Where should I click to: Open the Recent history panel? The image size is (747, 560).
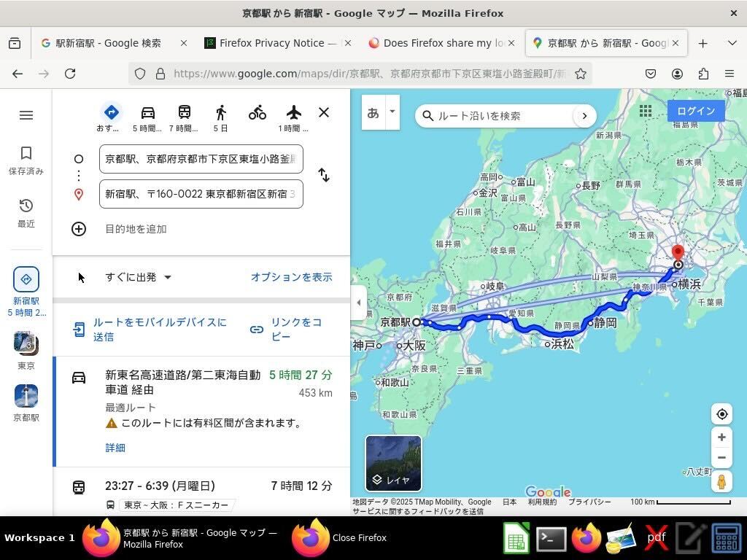point(26,213)
